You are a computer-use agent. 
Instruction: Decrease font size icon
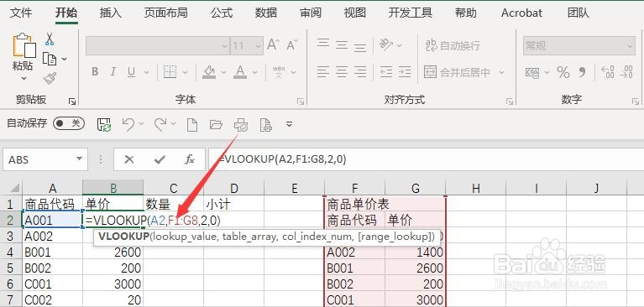292,44
